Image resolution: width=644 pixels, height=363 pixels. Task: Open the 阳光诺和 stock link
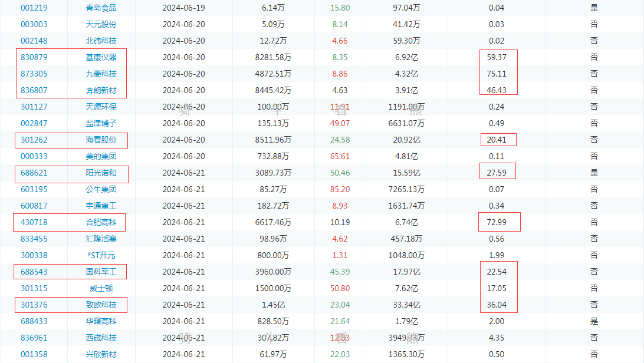[x=101, y=173]
